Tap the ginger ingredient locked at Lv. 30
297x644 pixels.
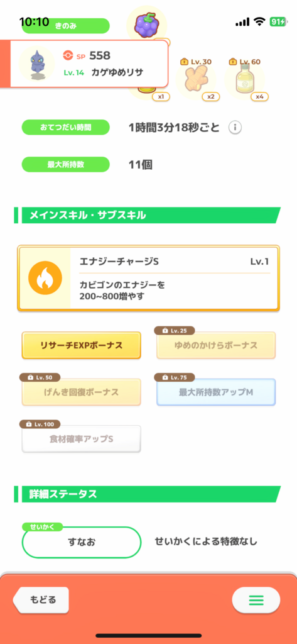coord(196,79)
